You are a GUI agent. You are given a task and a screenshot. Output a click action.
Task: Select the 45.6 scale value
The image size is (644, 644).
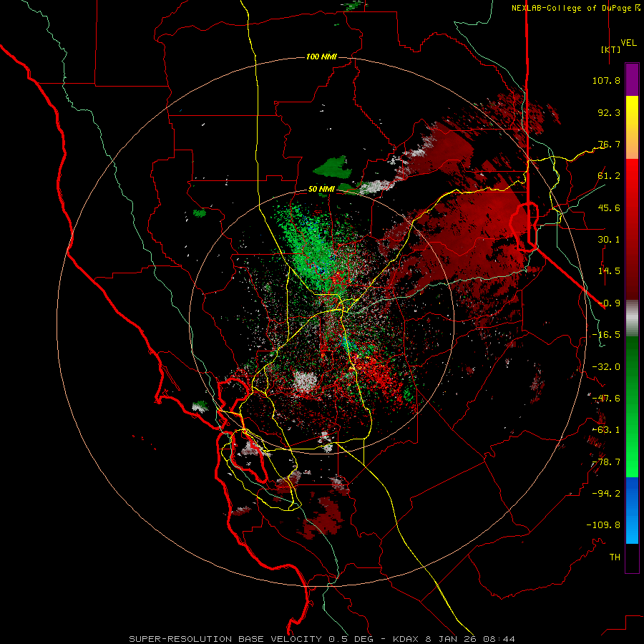[x=609, y=208]
